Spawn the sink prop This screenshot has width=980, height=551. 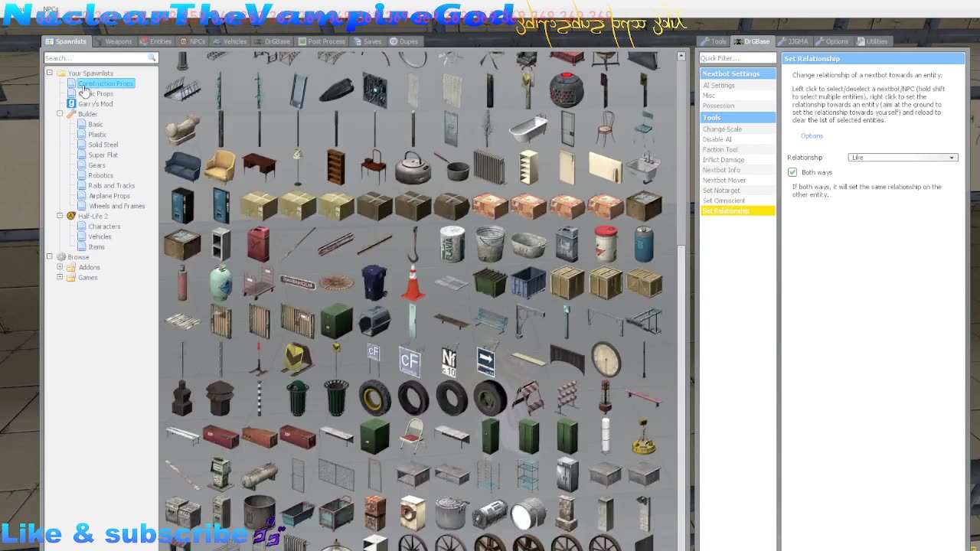(x=643, y=167)
